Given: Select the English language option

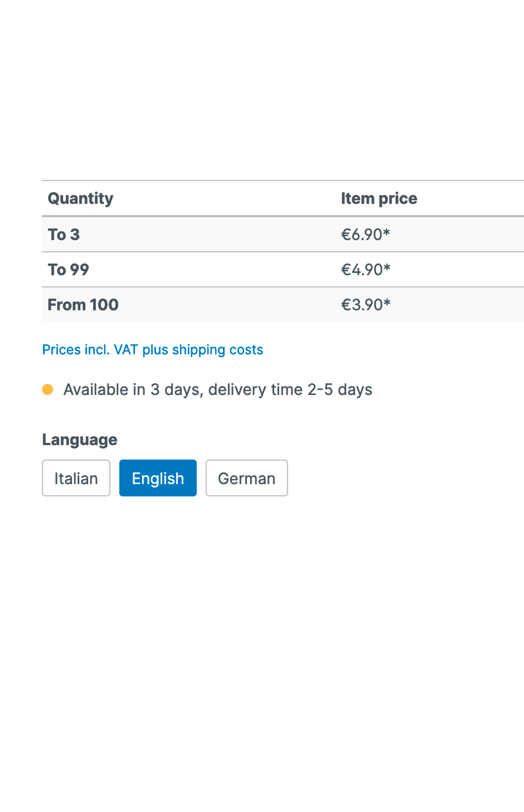Looking at the screenshot, I should point(158,478).
